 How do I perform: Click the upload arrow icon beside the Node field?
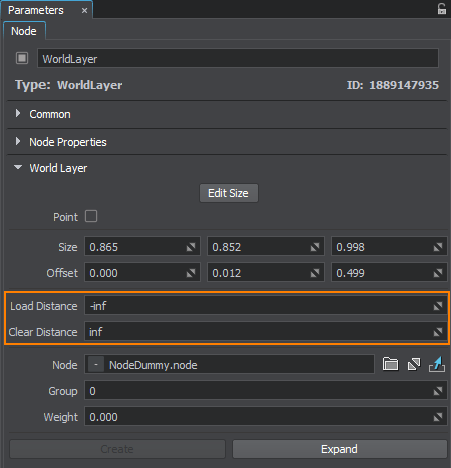coord(437,364)
